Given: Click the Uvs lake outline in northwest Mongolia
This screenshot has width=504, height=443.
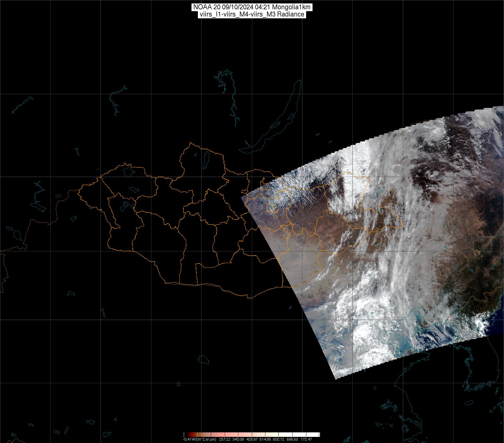Looking at the screenshot, I should click(128, 171).
